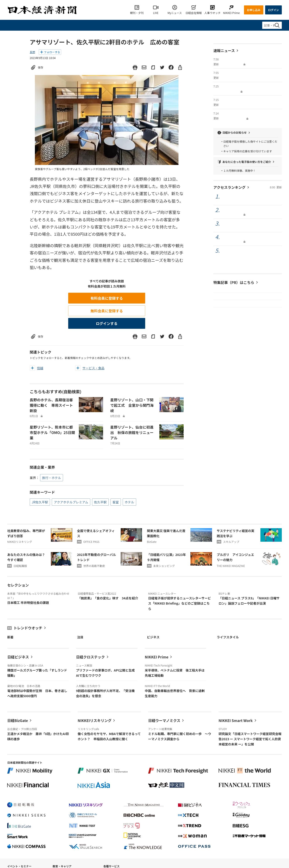This screenshot has height=868, width=289.
Task: Select the ライフスタイル tab
Action: pos(228,637)
